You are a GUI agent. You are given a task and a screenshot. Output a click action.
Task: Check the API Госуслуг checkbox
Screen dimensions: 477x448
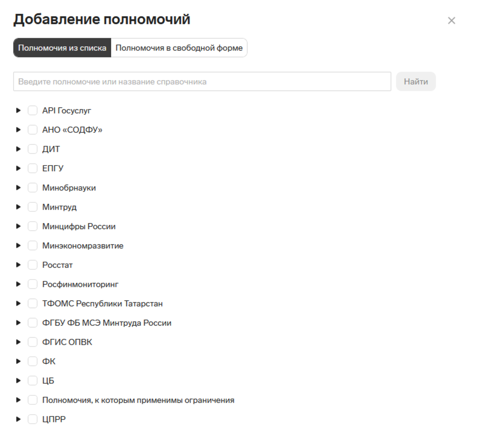pos(32,110)
